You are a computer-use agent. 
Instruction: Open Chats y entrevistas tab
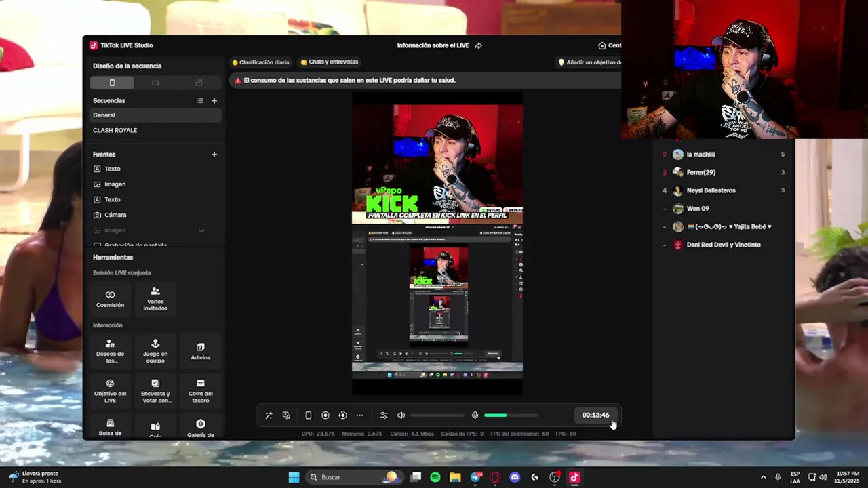click(330, 62)
